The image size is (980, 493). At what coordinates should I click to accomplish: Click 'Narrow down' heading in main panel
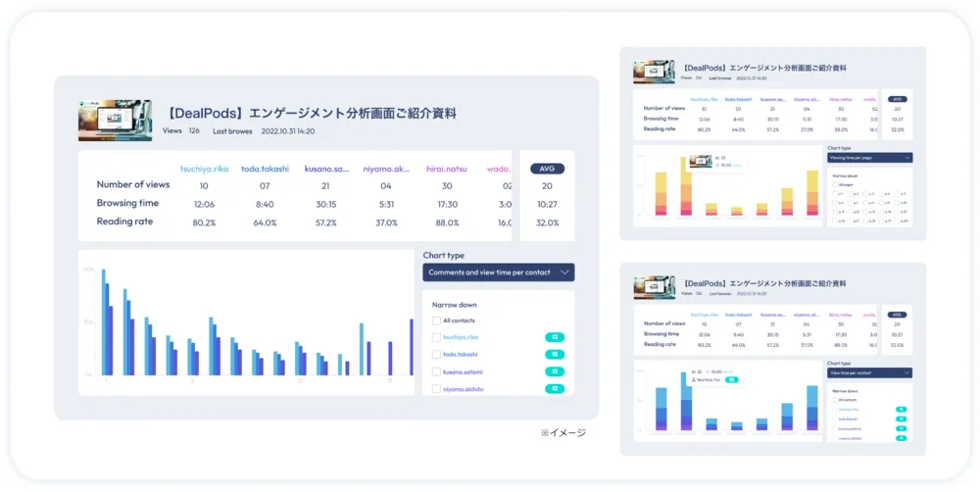[x=455, y=305]
